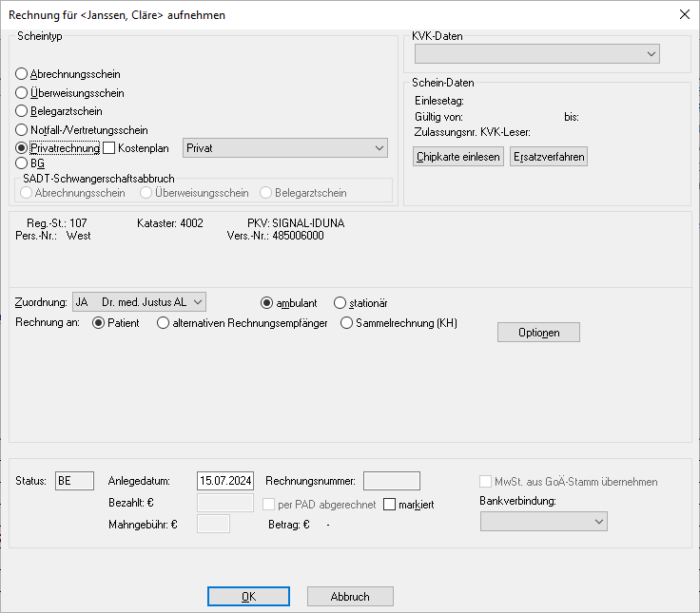Toggle the markiert checkbox
700x613 pixels.
pyautogui.click(x=390, y=505)
